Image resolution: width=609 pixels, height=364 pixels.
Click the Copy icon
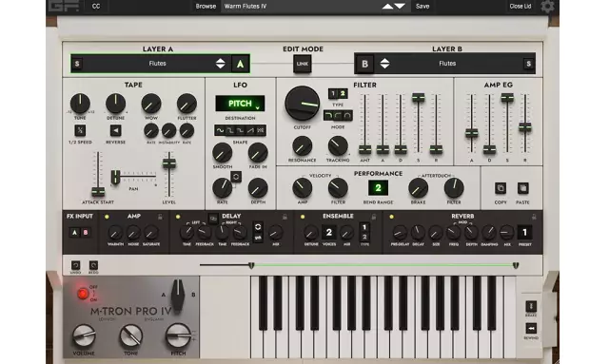(501, 188)
